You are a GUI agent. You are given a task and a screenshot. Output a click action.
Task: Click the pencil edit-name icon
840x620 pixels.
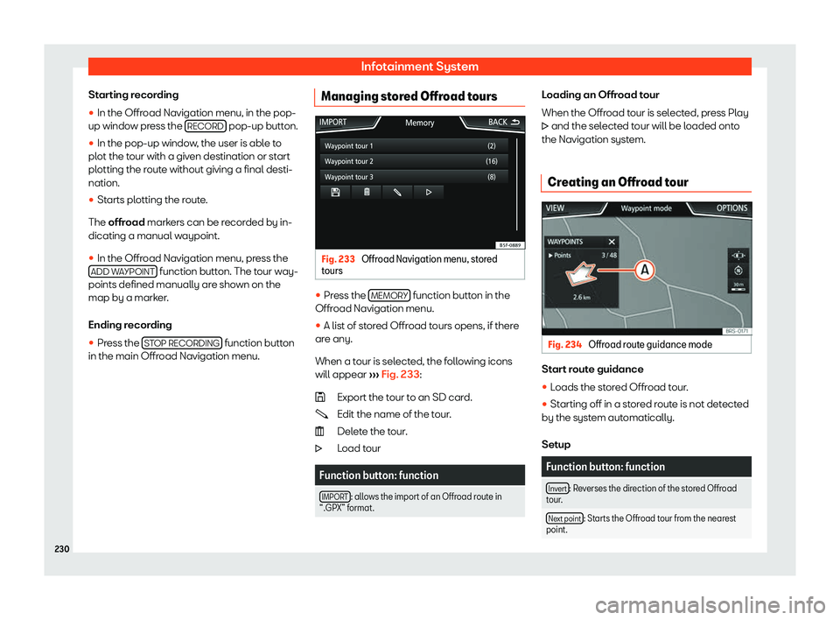[396, 193]
